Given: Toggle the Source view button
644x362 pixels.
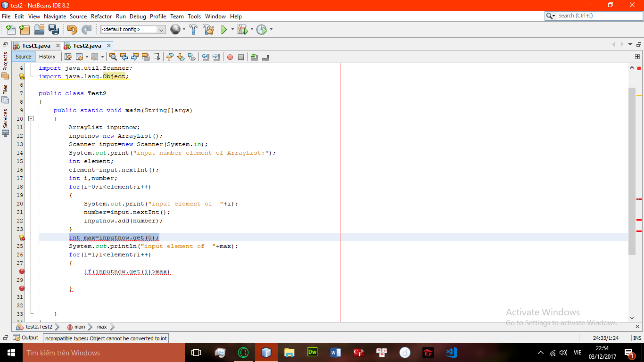Looking at the screenshot, I should (x=23, y=57).
